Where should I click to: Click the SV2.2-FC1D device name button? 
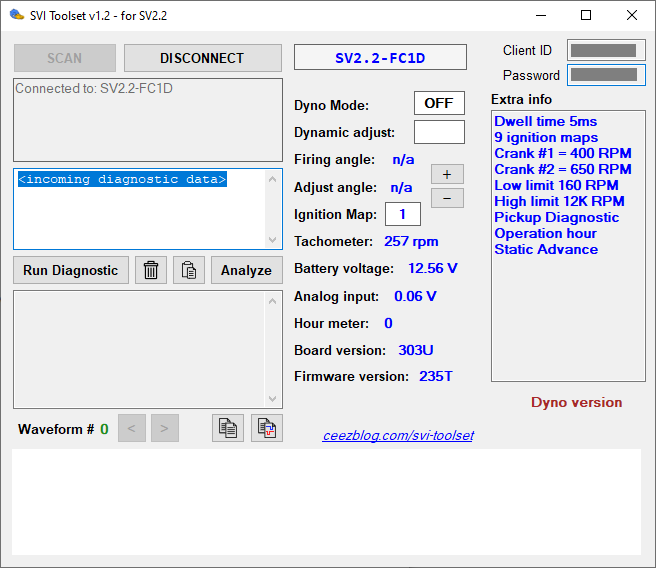point(380,57)
